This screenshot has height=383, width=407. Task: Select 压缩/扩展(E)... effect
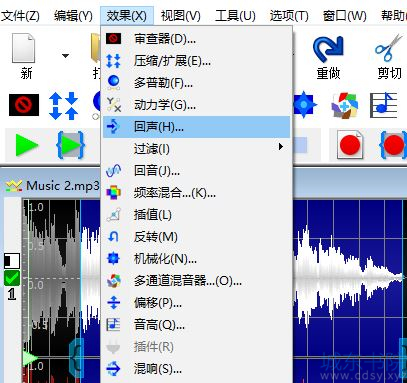pyautogui.click(x=196, y=61)
